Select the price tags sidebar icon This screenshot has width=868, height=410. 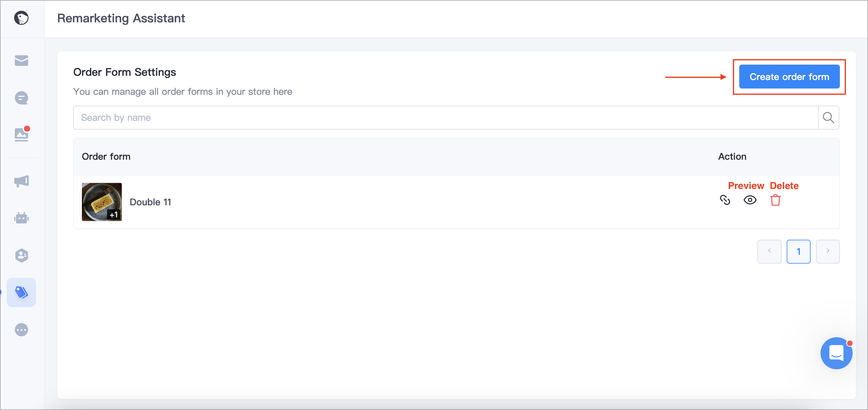point(21,292)
